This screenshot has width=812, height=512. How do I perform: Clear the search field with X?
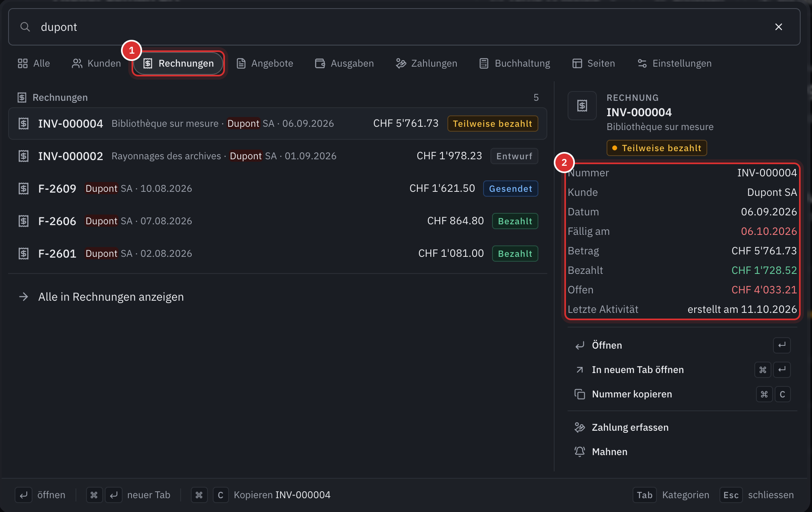[778, 27]
